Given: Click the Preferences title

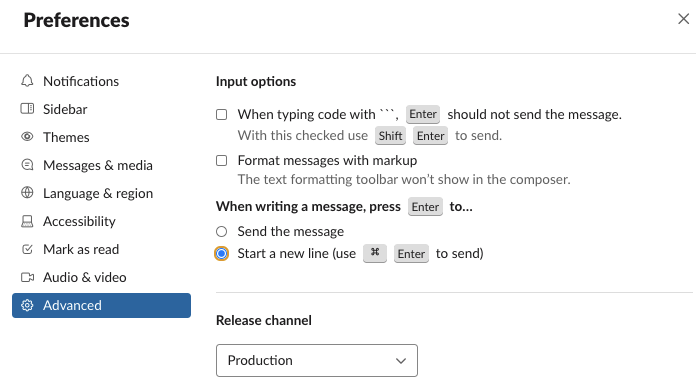Looking at the screenshot, I should point(76,20).
